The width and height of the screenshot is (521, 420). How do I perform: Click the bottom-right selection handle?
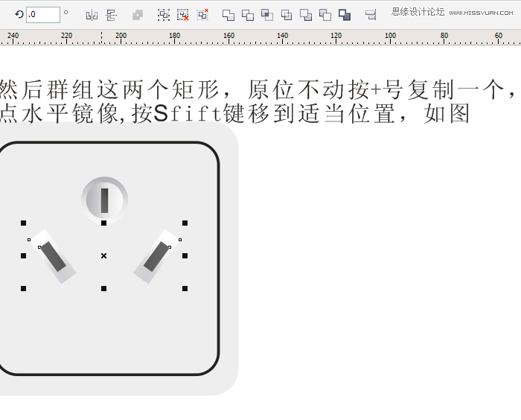[x=185, y=289]
